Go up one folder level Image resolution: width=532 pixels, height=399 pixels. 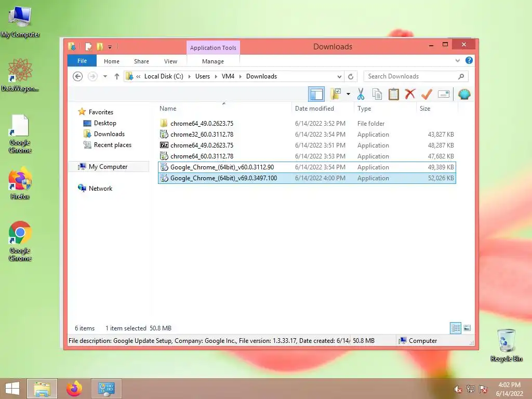[x=117, y=76]
